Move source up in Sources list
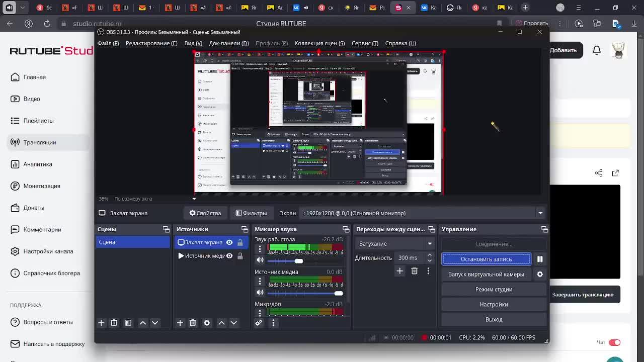The height and width of the screenshot is (362, 644). [x=221, y=323]
